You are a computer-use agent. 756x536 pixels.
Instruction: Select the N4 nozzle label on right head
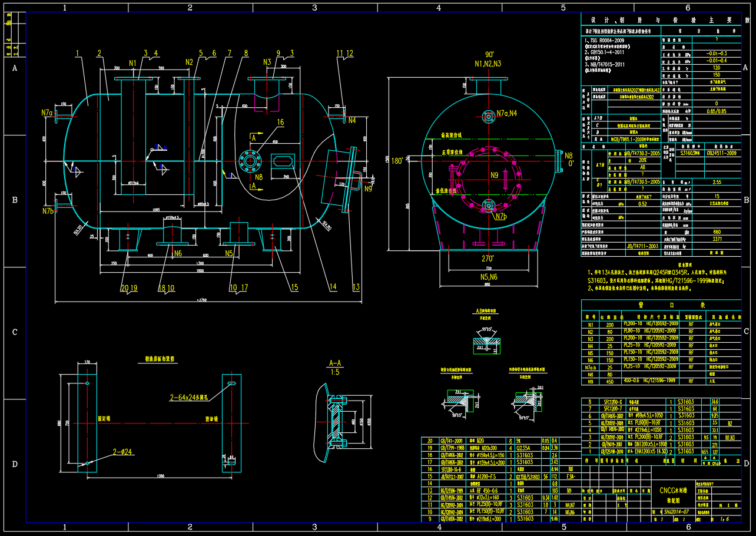point(352,121)
